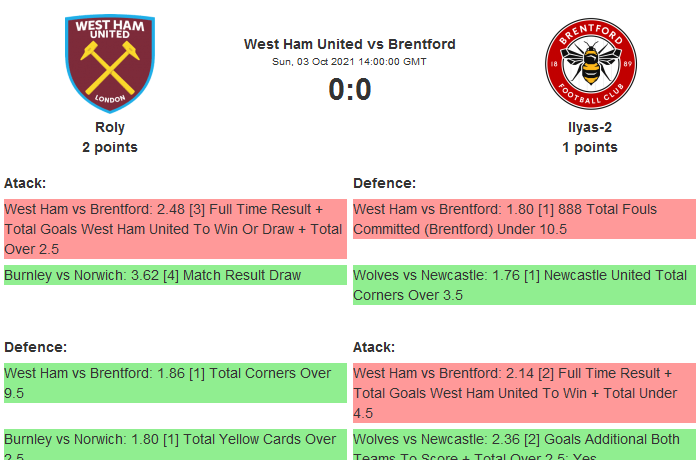700x460 pixels.
Task: Open player Ilyas-2's name
Action: coord(589,127)
